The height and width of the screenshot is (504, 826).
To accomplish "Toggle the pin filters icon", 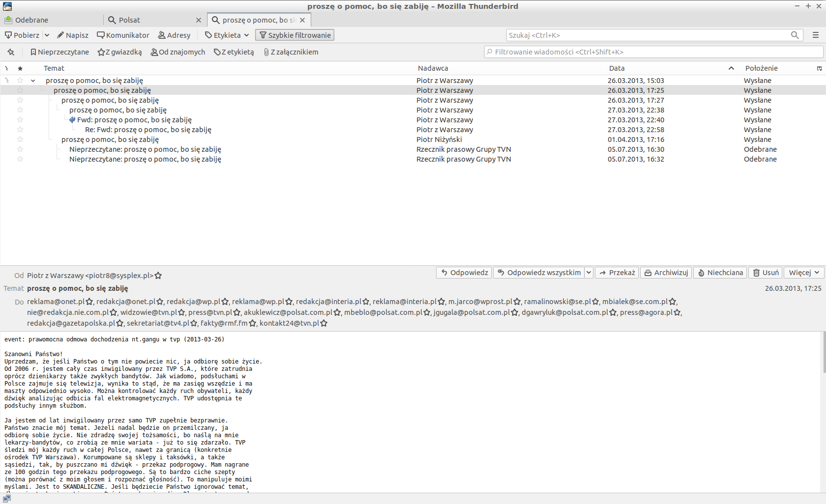I will click(11, 52).
